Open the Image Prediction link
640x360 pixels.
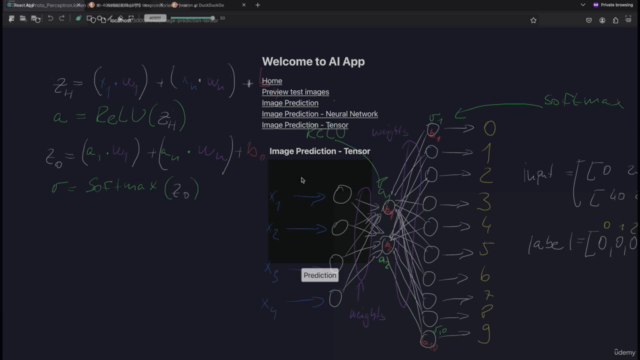[290, 103]
